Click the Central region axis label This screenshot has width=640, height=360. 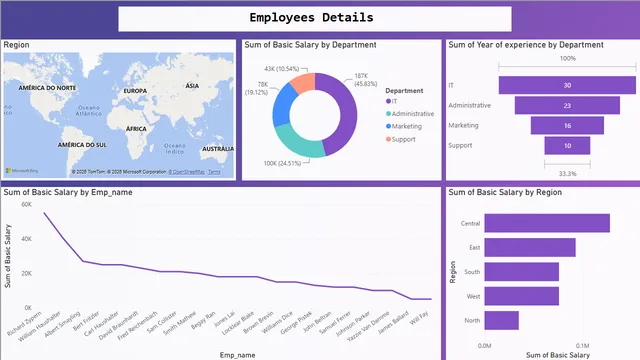point(470,223)
